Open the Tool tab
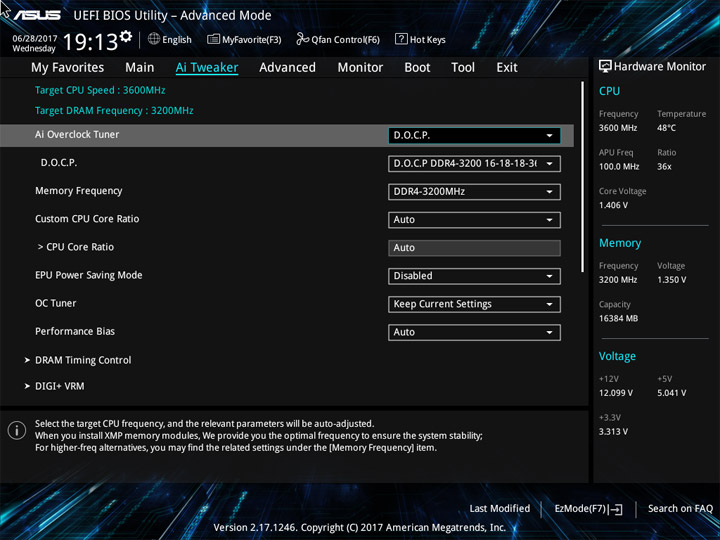The image size is (720, 540). click(x=463, y=68)
